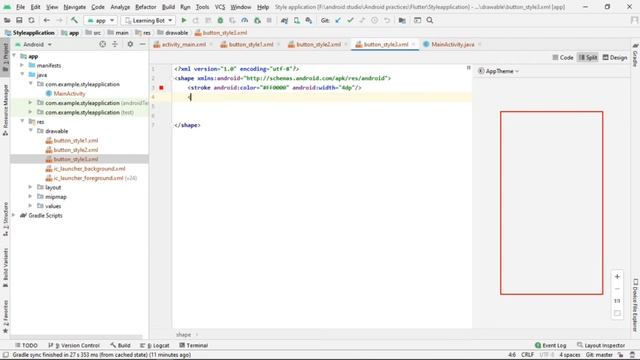Screen dimensions: 640x360
Task: Open the AppTheme dropdown in preview
Action: pyautogui.click(x=498, y=71)
